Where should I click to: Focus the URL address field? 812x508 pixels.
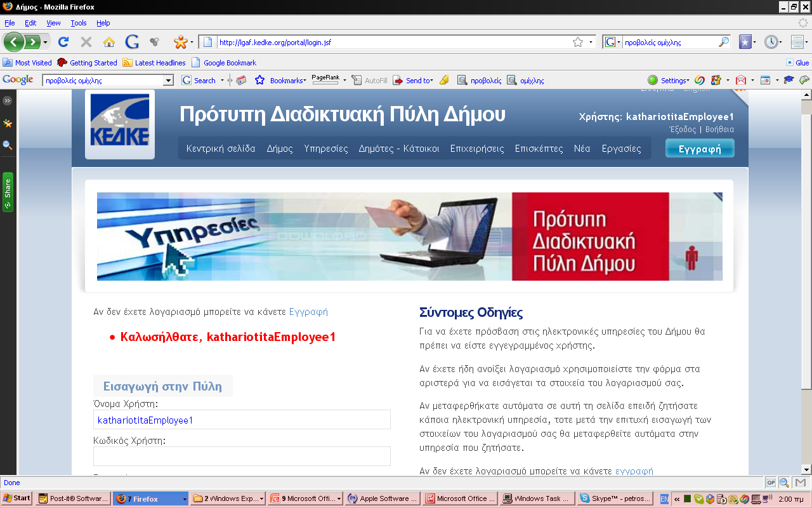pos(393,43)
